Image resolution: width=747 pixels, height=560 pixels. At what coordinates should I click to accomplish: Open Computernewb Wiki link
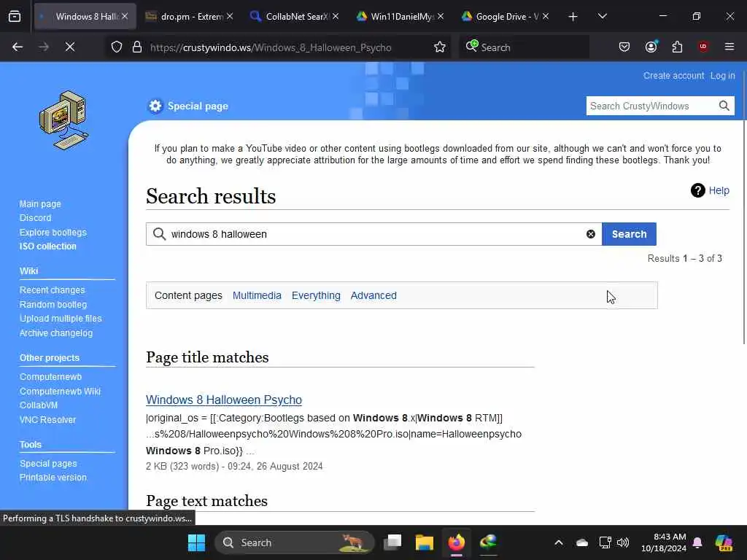(x=60, y=391)
